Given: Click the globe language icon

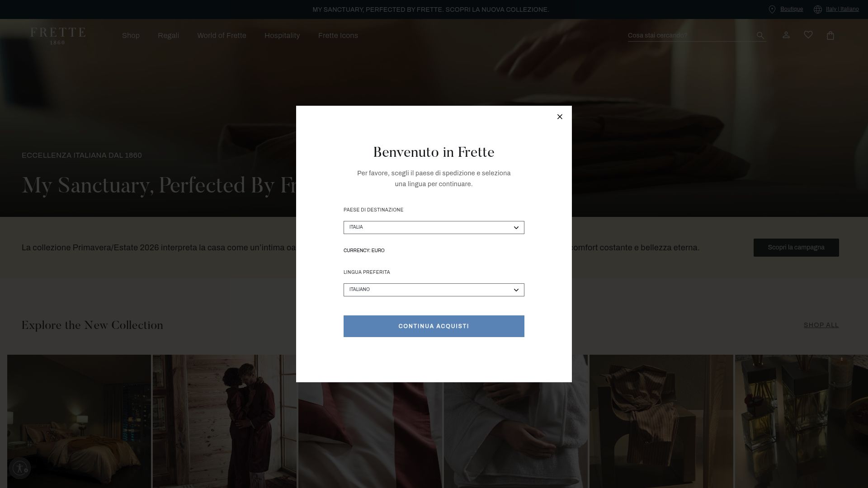Looking at the screenshot, I should click(818, 9).
